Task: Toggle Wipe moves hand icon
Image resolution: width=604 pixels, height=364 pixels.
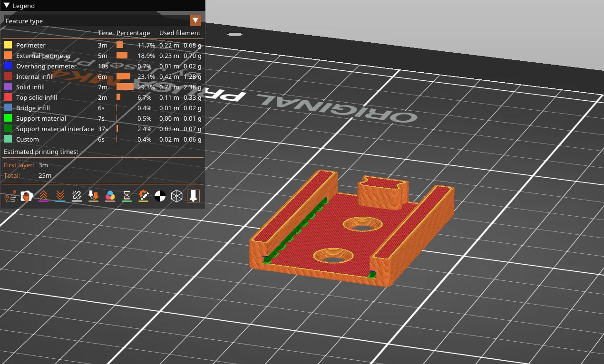Action: tap(26, 196)
